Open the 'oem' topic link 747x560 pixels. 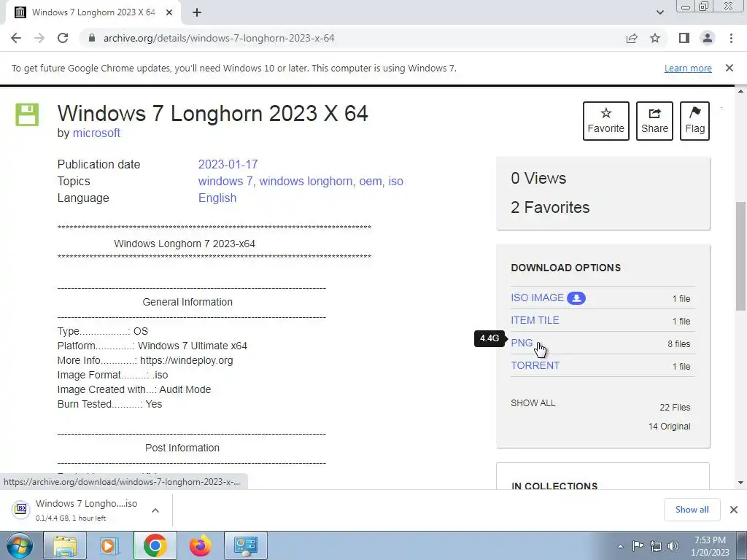[x=371, y=182]
